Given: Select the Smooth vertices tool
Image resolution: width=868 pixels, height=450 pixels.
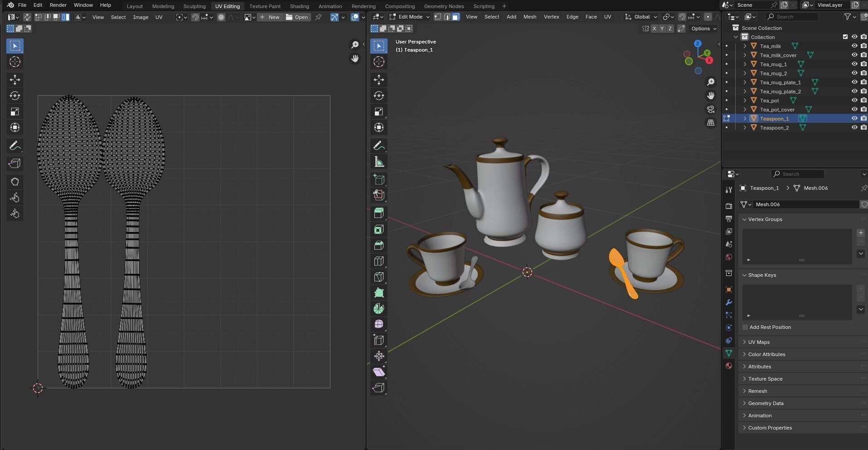Looking at the screenshot, I should click(379, 324).
